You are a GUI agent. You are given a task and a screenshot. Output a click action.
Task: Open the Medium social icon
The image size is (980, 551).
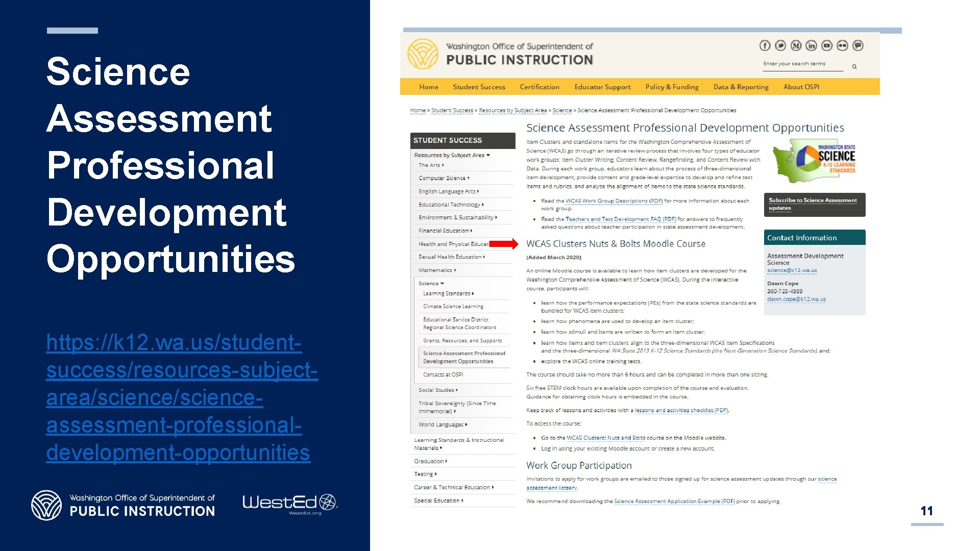point(796,45)
